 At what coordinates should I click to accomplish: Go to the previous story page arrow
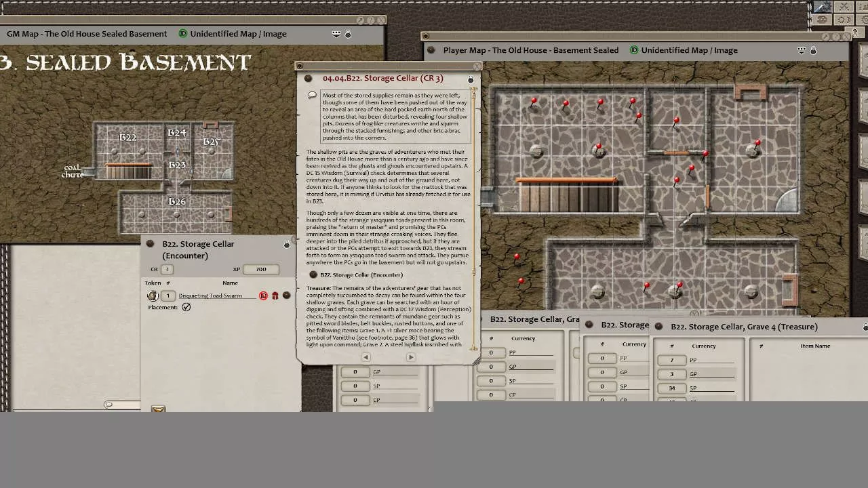(x=366, y=357)
